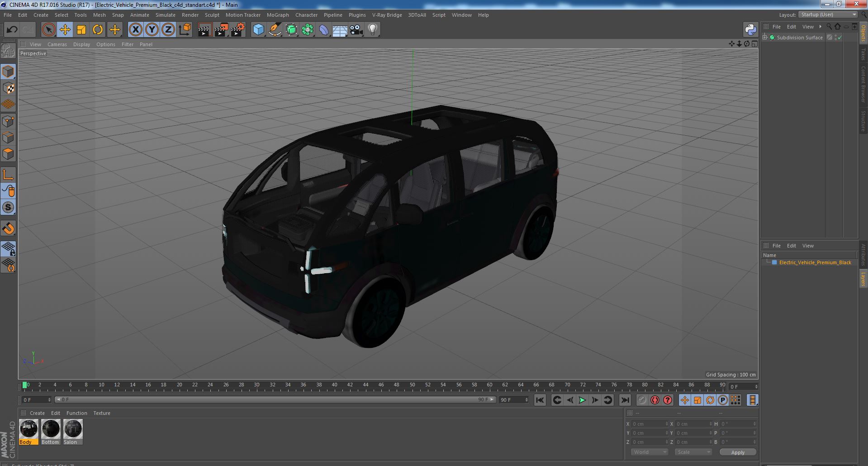Toggle viewport solo S icon
This screenshot has height=466, width=868.
tap(8, 208)
